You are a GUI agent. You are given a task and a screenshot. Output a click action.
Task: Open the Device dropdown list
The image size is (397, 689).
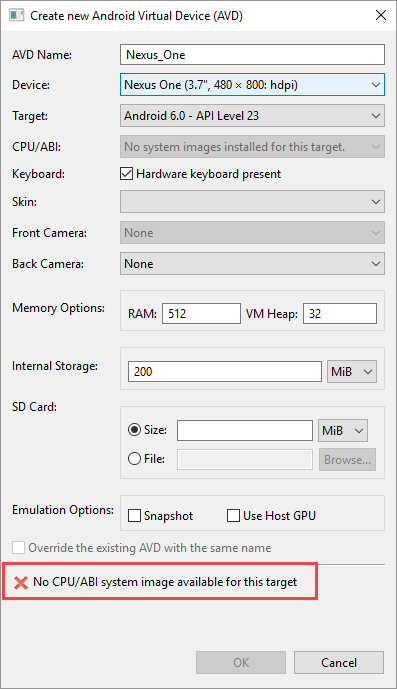click(x=252, y=85)
